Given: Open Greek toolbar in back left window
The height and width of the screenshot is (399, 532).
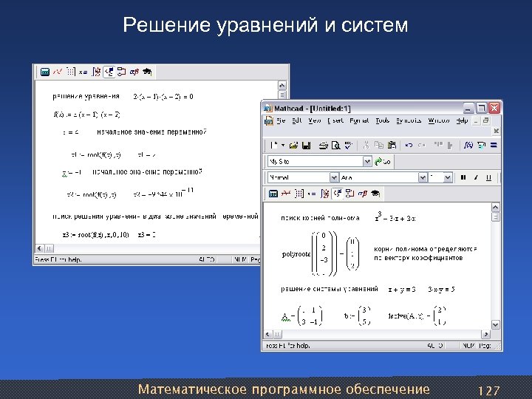Looking at the screenshot, I should (134, 72).
